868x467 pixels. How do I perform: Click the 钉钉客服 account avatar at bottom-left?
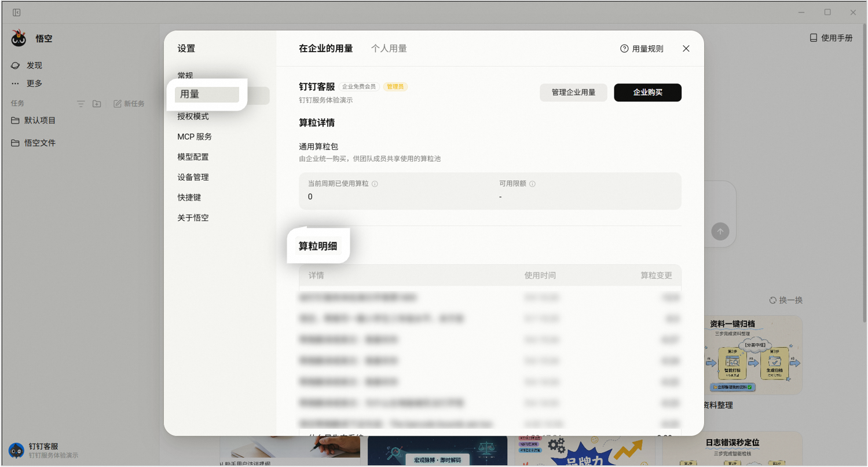click(16, 450)
